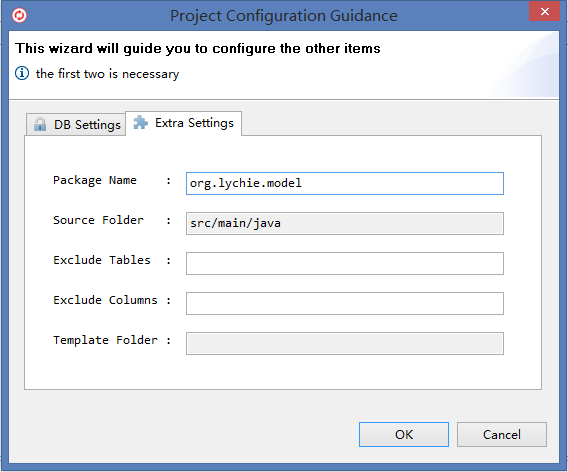Click the blue info icon beside the message

[x=22, y=73]
